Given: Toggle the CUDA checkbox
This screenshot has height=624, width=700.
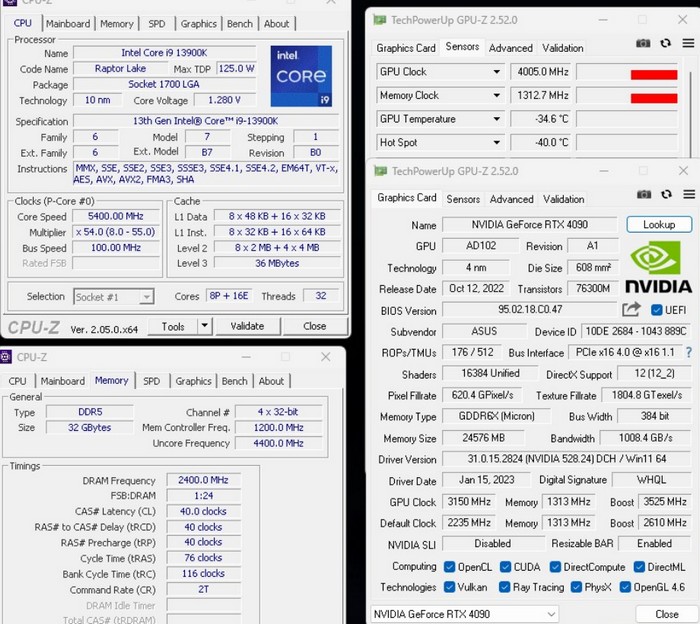Looking at the screenshot, I should (x=503, y=566).
